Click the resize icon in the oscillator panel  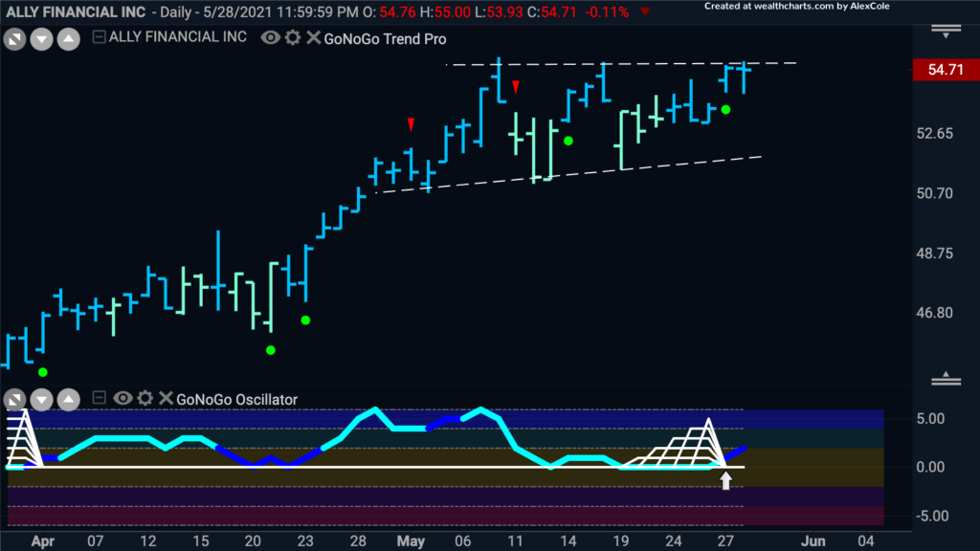tap(14, 399)
